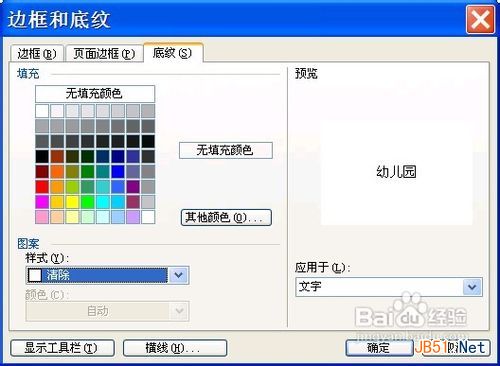Select the bright orange fill swatch

tap(57, 172)
